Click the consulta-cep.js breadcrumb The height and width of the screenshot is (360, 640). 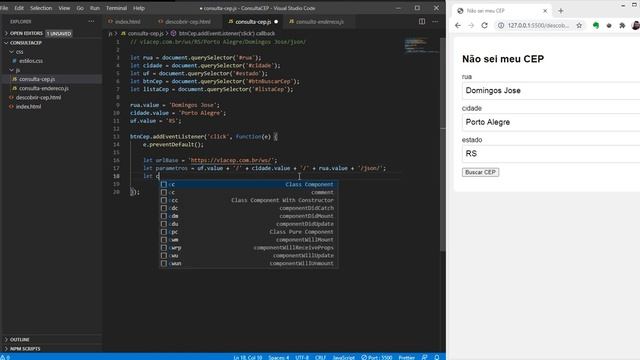tap(145, 33)
